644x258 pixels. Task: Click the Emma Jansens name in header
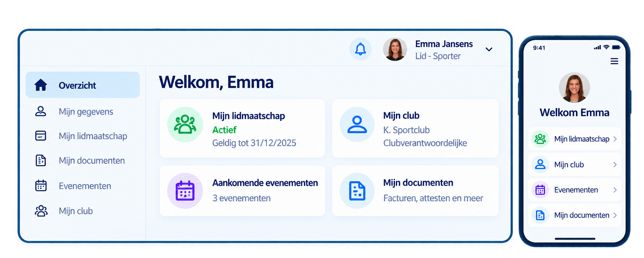click(444, 44)
